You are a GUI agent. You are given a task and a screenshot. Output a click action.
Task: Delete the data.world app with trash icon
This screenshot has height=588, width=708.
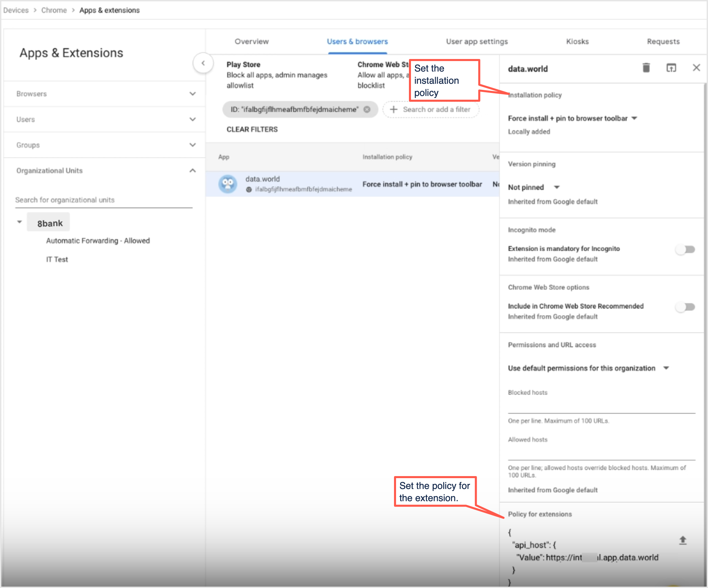pos(646,68)
